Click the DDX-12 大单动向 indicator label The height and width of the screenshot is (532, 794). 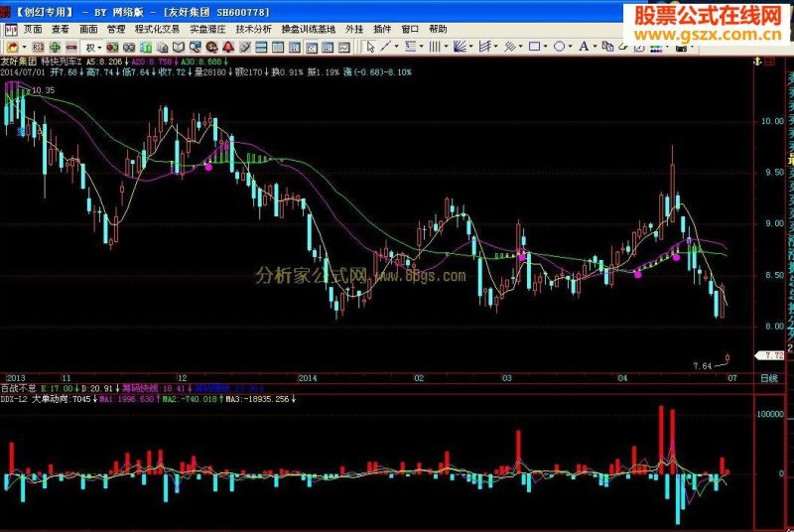click(35, 399)
